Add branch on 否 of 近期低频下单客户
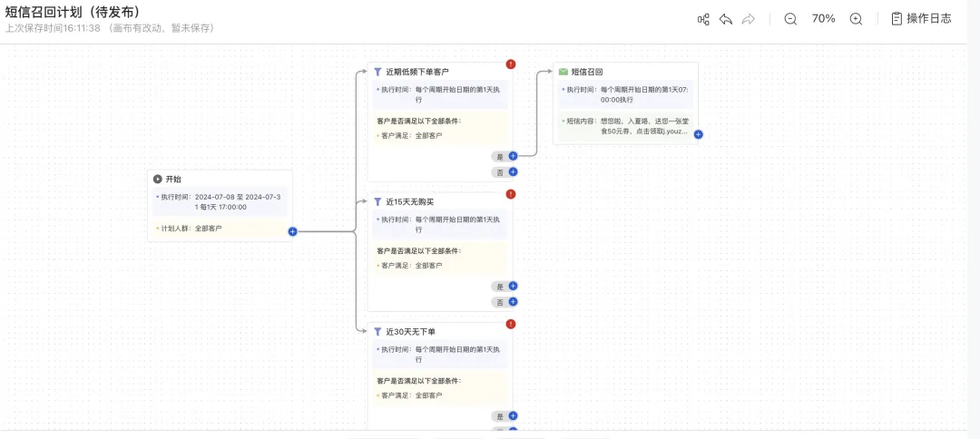Image resolution: width=980 pixels, height=439 pixels. coord(513,171)
